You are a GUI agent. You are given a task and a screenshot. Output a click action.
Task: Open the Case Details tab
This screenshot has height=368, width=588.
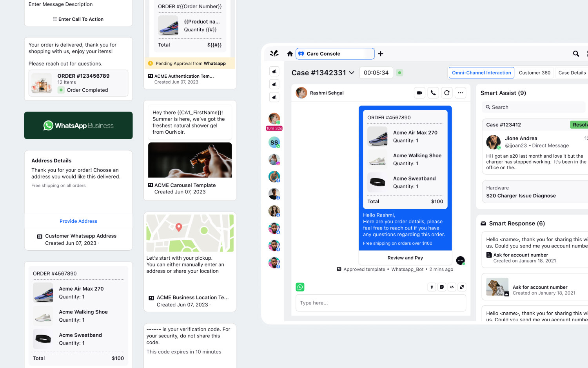tap(572, 73)
